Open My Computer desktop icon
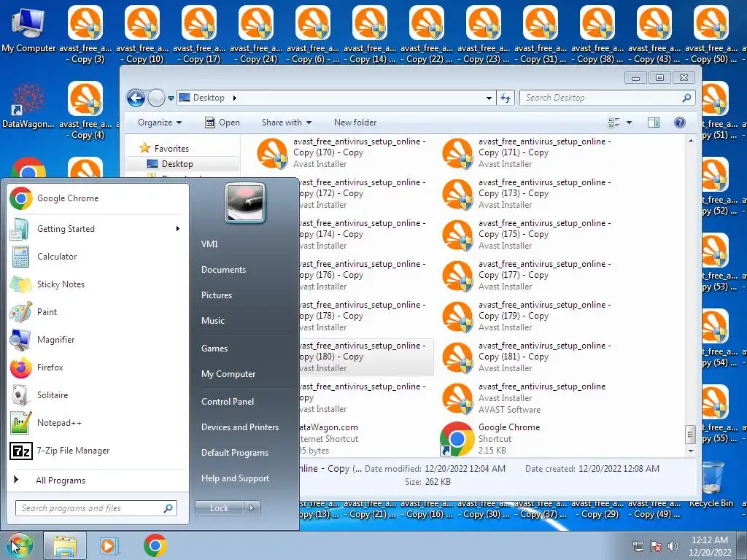The height and width of the screenshot is (560, 747). pyautogui.click(x=28, y=29)
